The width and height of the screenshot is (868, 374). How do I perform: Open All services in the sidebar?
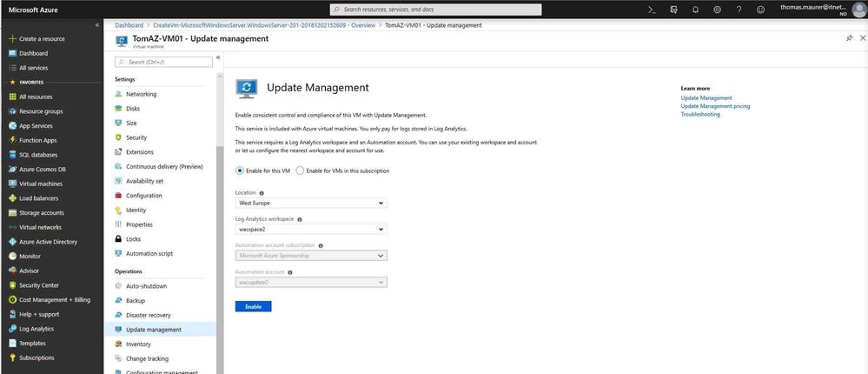point(29,68)
